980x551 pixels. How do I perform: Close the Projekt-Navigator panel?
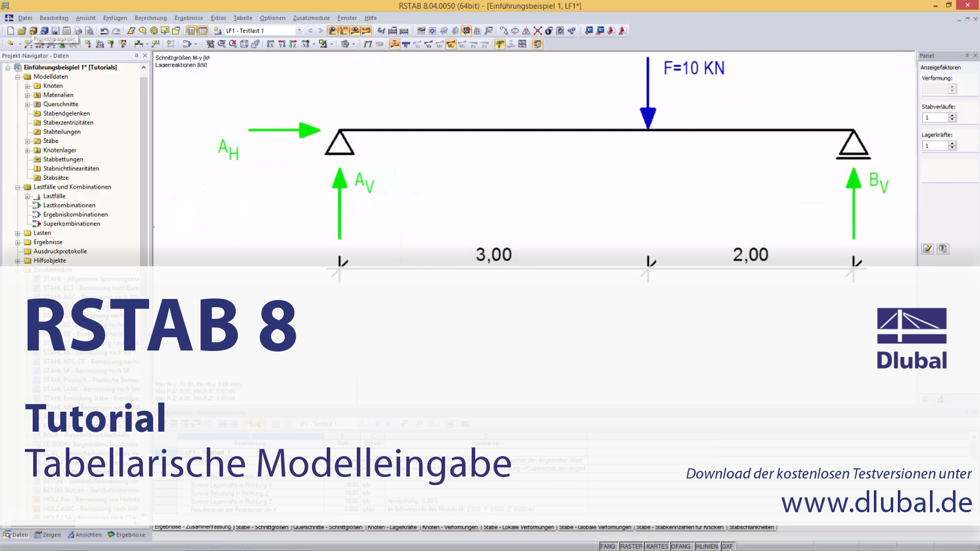(x=145, y=56)
